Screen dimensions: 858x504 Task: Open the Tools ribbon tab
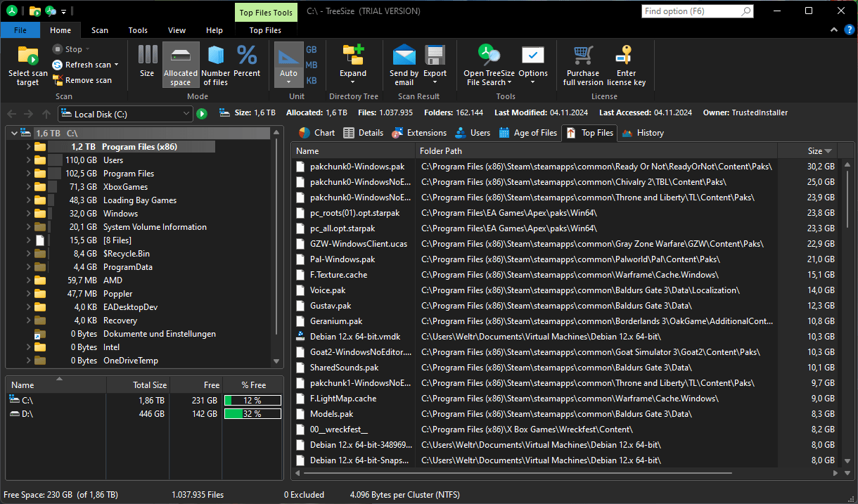pyautogui.click(x=138, y=30)
